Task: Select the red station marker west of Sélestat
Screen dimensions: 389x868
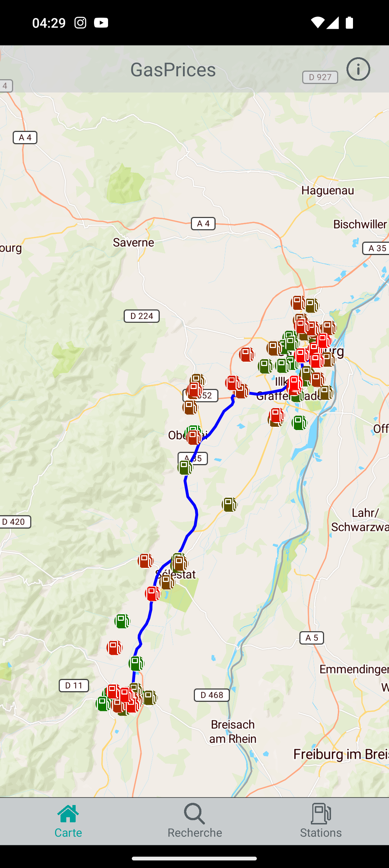Action: pyautogui.click(x=146, y=561)
